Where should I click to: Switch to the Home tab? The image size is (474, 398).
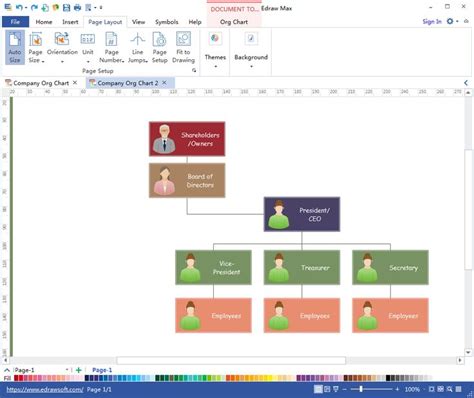(x=44, y=22)
